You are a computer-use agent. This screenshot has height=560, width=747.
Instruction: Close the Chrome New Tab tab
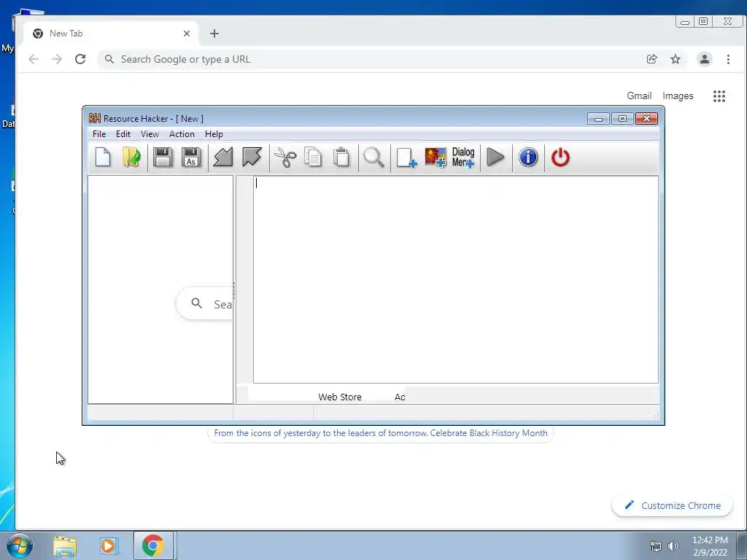click(186, 34)
